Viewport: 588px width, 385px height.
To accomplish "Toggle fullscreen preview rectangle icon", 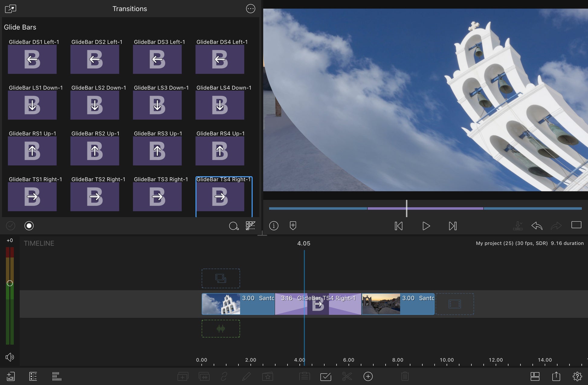I will (x=576, y=225).
